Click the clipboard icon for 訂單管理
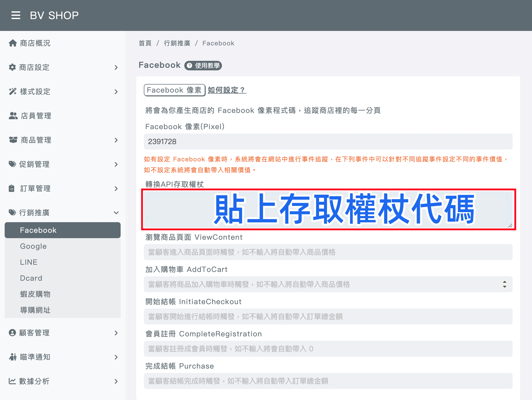This screenshot has height=400, width=532. pos(12,188)
